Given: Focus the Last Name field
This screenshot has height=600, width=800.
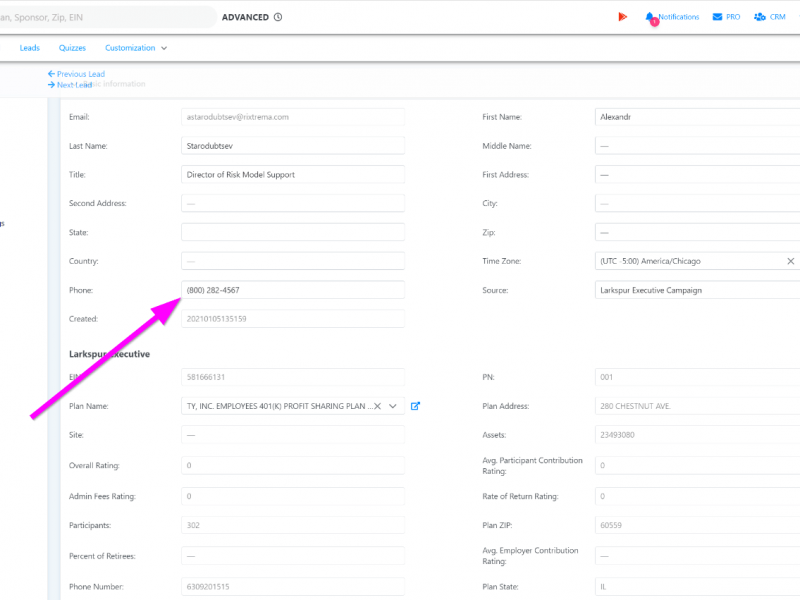Looking at the screenshot, I should pos(292,146).
